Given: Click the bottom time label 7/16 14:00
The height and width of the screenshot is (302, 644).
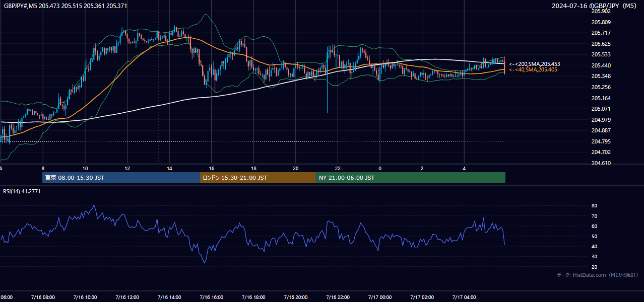Looking at the screenshot, I should click(169, 297).
